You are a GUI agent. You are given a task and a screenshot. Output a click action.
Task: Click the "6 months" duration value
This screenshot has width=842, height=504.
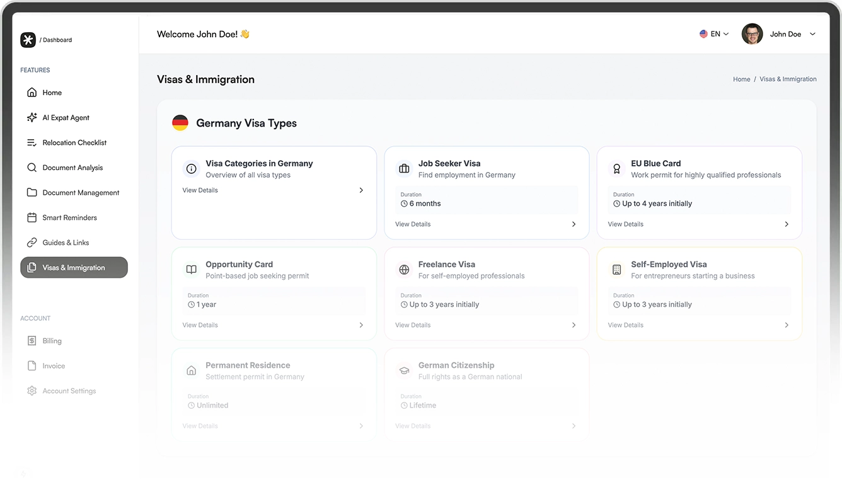click(425, 203)
